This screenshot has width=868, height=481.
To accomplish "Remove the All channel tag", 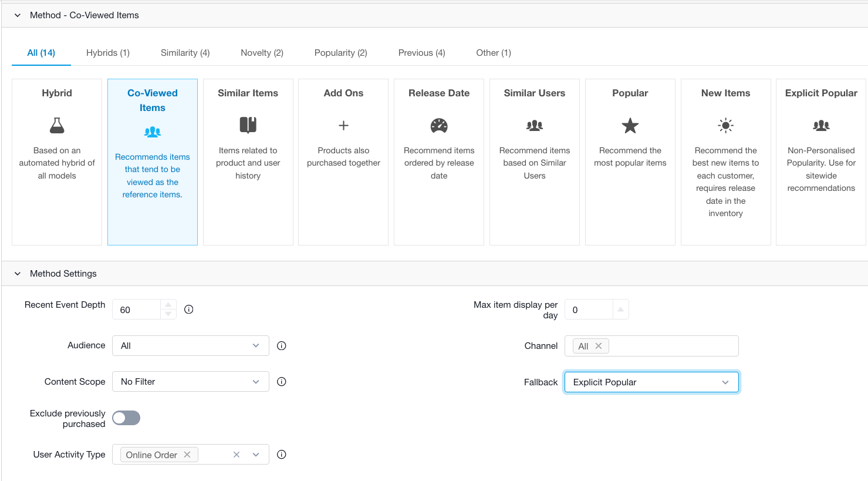I will point(599,346).
